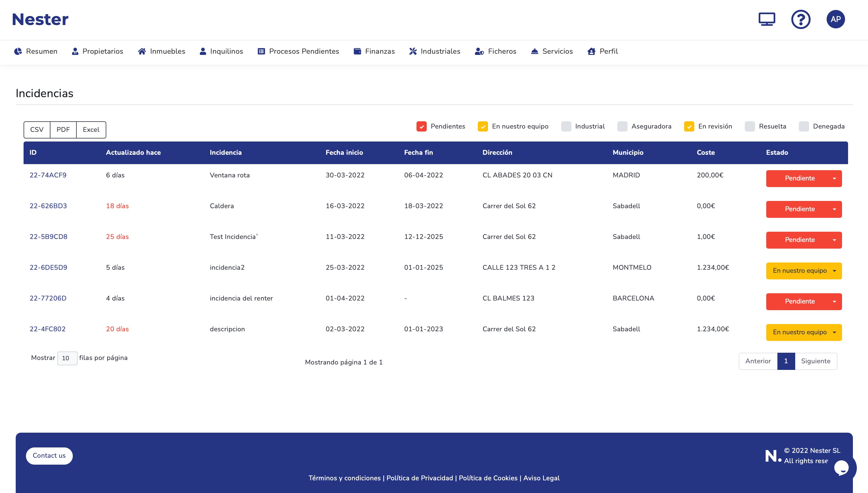Click the rows per page input field
This screenshot has height=493, width=868.
click(x=67, y=358)
